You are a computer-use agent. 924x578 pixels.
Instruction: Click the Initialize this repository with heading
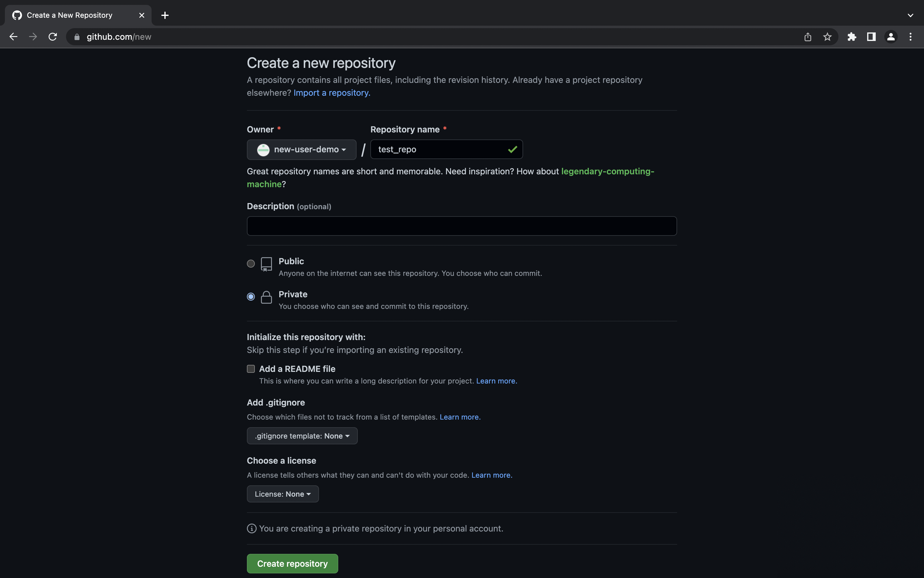pyautogui.click(x=306, y=337)
